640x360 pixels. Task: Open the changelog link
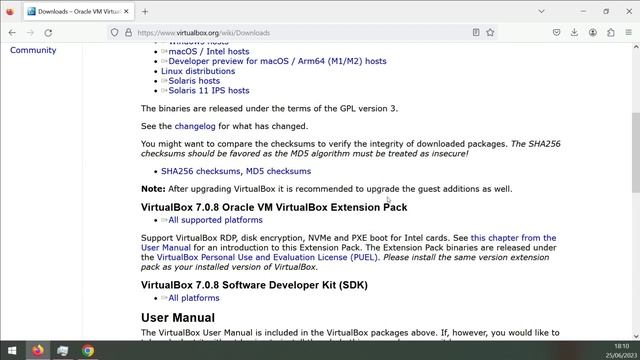pos(195,126)
